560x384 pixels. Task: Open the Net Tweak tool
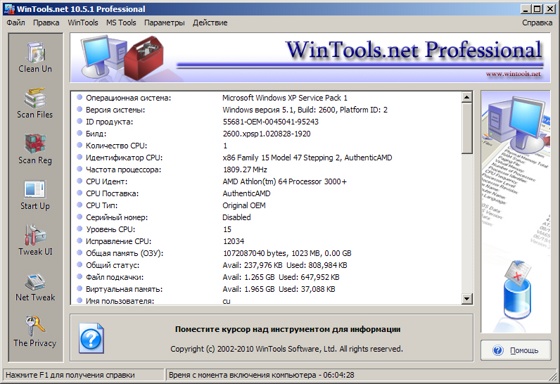click(35, 287)
